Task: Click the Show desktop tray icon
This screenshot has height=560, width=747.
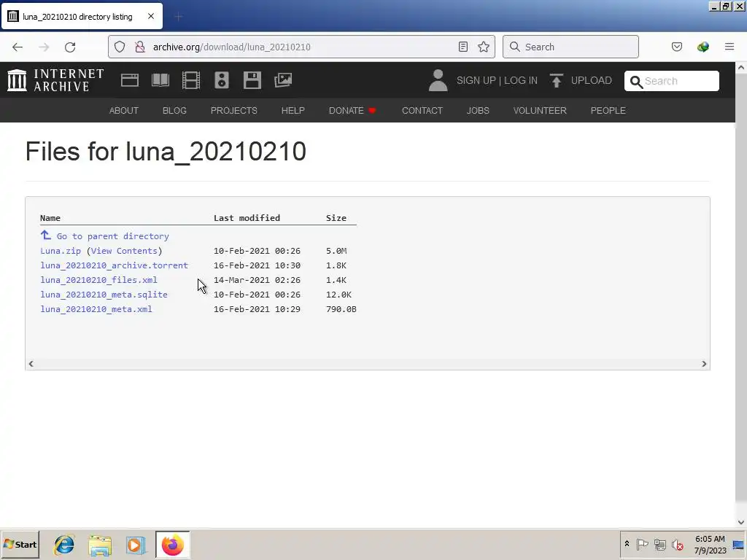Action: click(738, 545)
